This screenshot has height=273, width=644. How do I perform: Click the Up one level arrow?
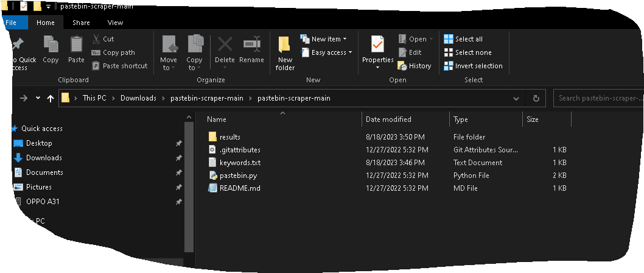[50, 98]
